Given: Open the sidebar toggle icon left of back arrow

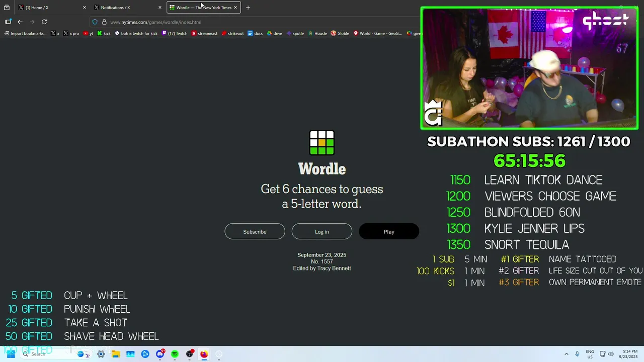Looking at the screenshot, I should [8, 22].
